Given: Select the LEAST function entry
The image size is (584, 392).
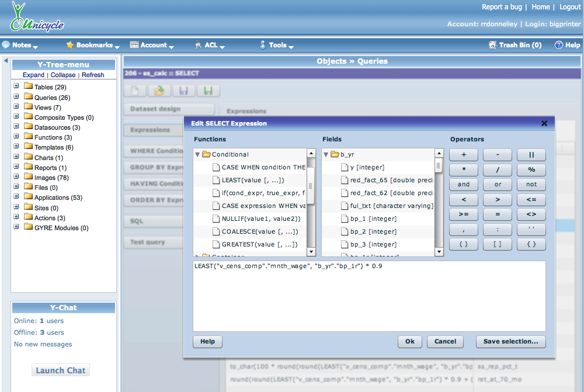Looking at the screenshot, I should pyautogui.click(x=257, y=180).
